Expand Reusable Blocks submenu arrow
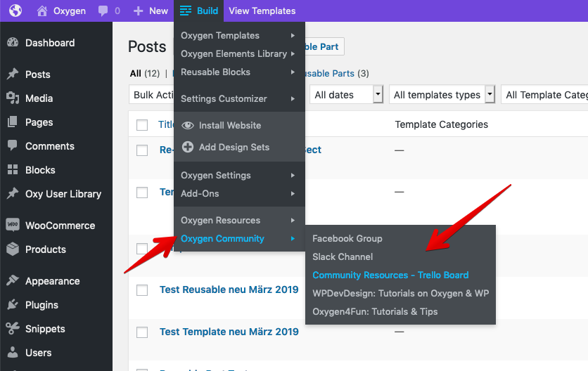 click(293, 72)
